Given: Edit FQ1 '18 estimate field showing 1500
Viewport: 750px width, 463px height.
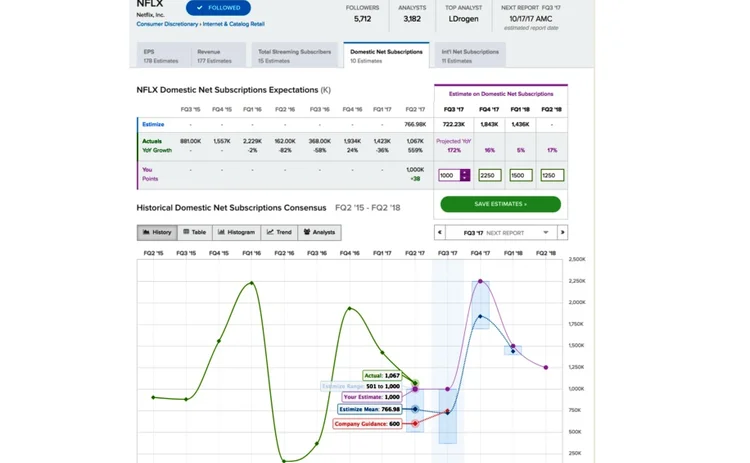Looking at the screenshot, I should 520,175.
